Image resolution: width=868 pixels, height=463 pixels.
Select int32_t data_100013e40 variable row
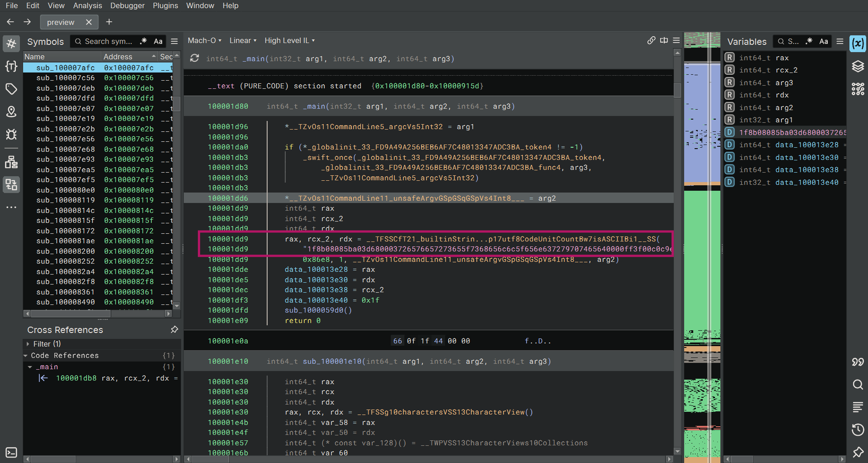pyautogui.click(x=785, y=183)
